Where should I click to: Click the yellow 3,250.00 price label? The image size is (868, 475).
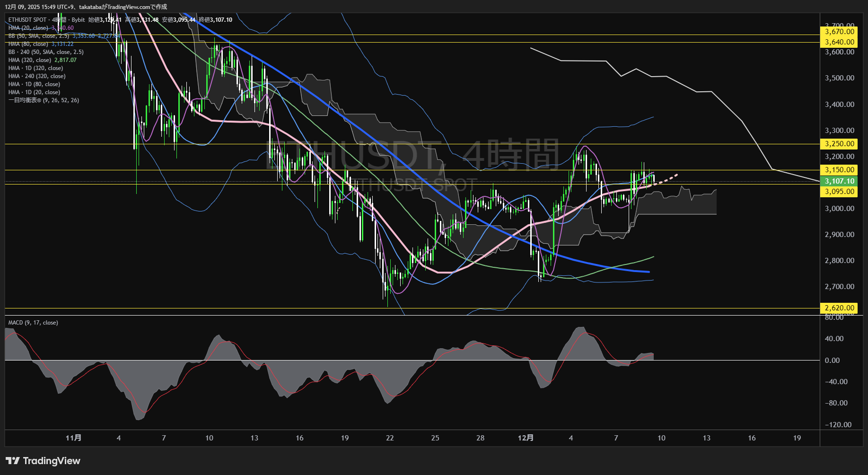pos(840,144)
